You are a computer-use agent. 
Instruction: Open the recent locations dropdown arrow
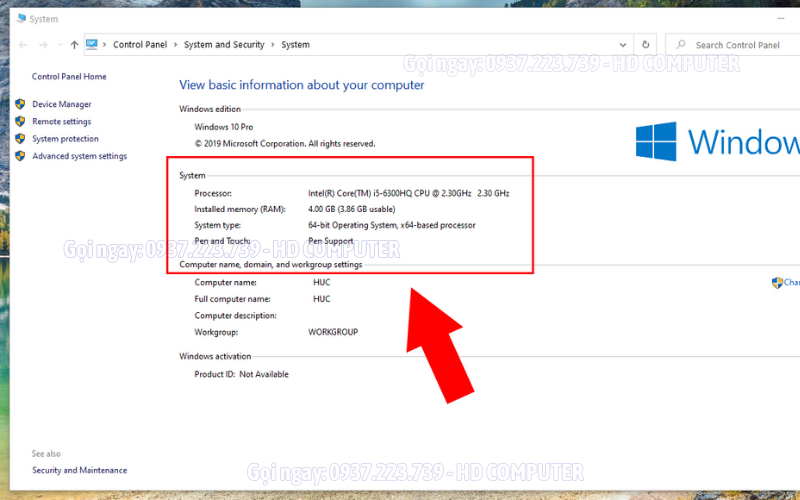[x=60, y=45]
